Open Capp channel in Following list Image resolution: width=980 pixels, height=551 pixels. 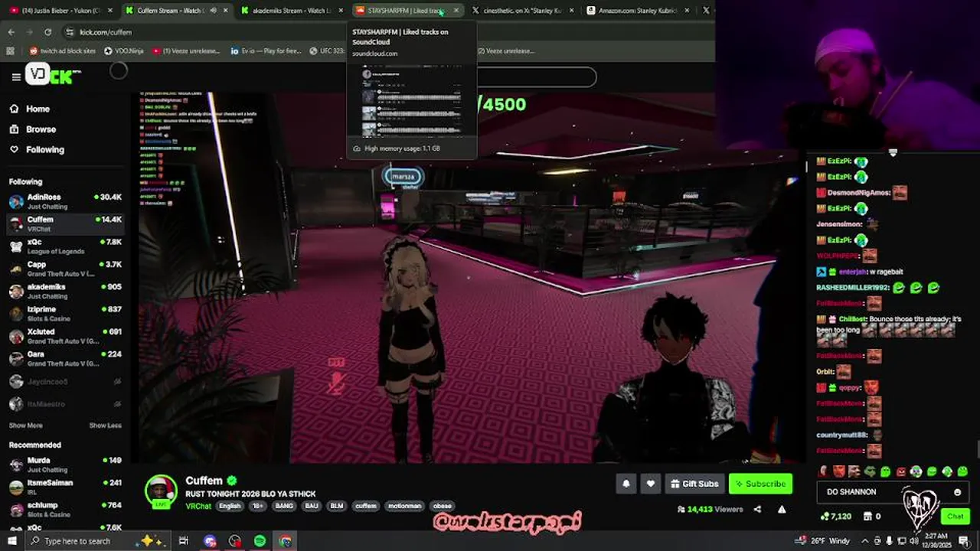65,269
